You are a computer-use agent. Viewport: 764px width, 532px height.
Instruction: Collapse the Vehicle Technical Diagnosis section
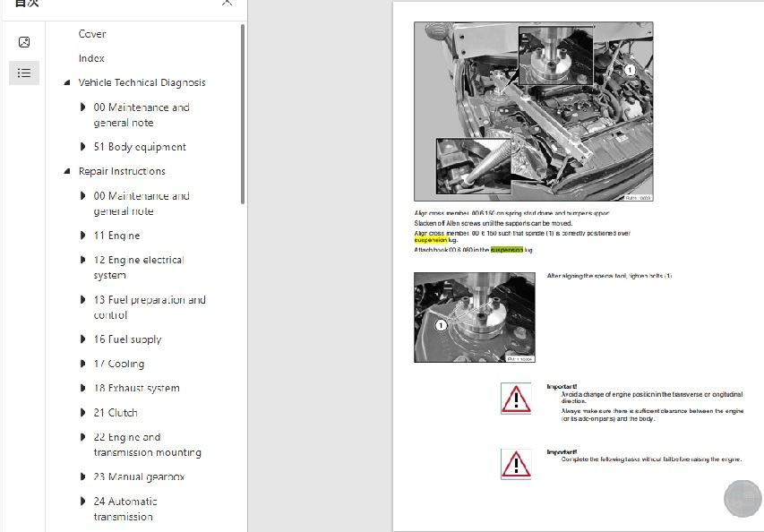pos(67,82)
